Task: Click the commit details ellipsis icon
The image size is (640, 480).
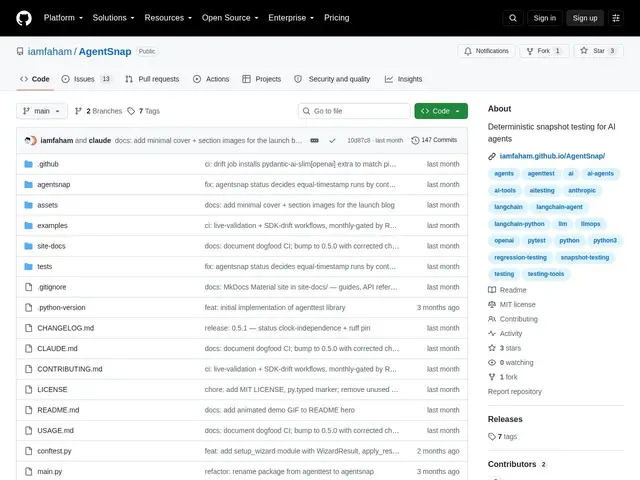Action: tap(314, 140)
